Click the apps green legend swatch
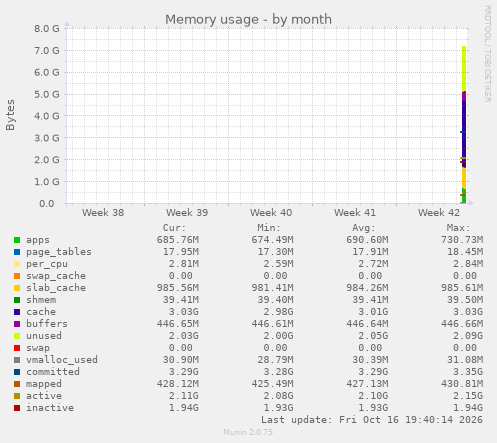 tap(17, 240)
